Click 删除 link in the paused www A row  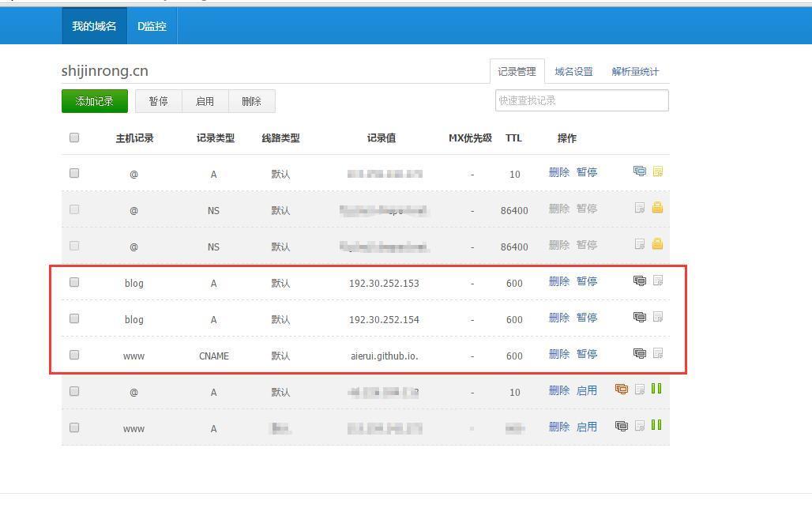point(558,427)
